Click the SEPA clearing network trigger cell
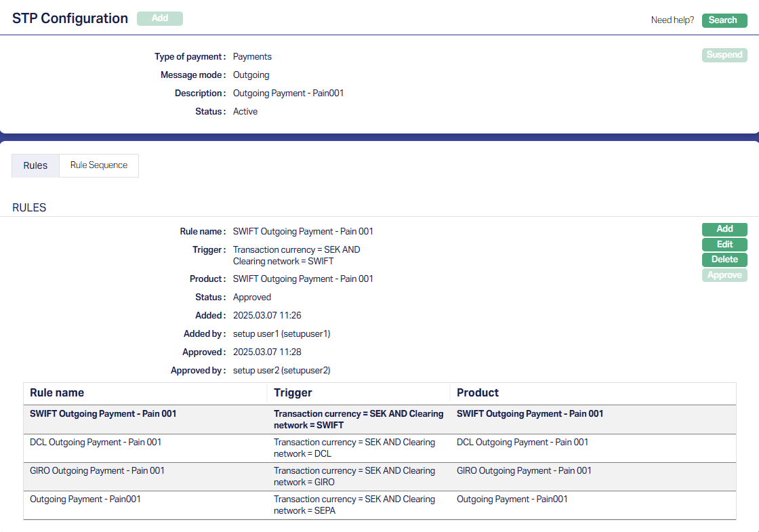 click(354, 505)
